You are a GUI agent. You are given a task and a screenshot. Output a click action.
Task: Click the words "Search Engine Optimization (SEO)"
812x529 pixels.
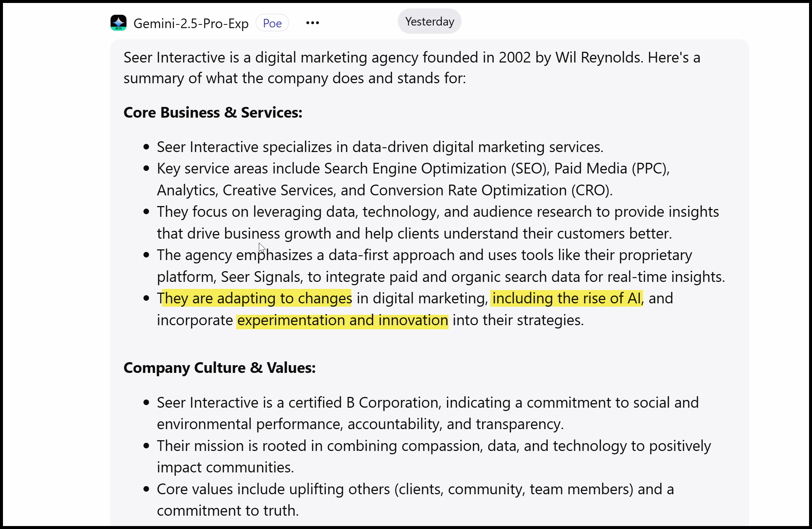(x=436, y=169)
